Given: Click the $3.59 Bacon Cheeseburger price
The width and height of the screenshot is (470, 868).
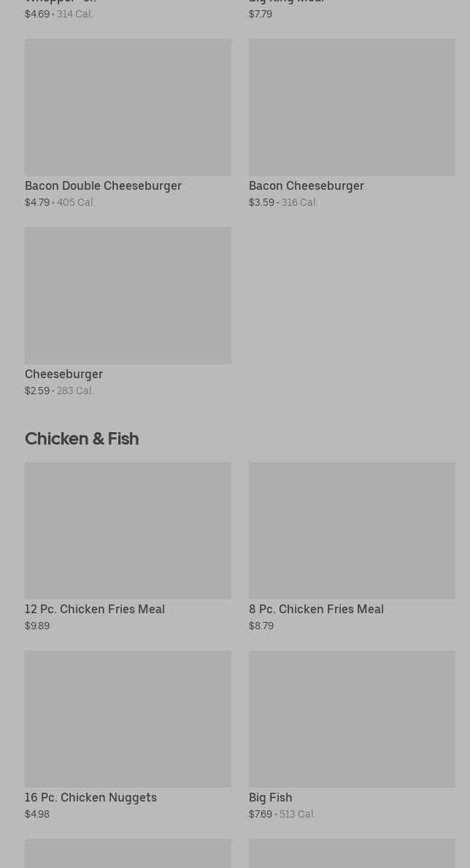Looking at the screenshot, I should (x=261, y=202).
